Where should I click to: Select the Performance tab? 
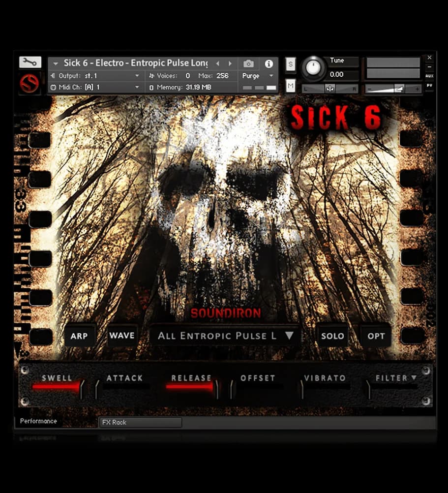point(38,421)
